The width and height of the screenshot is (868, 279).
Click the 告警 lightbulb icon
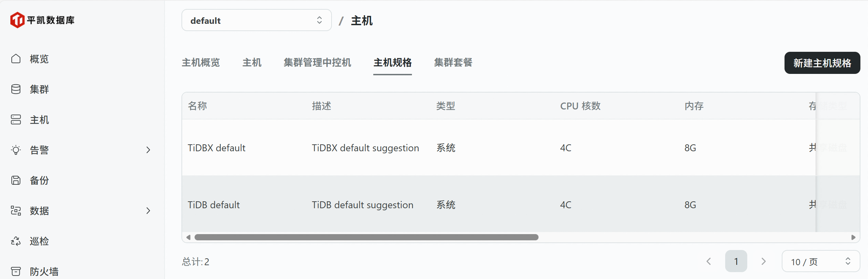tap(16, 150)
